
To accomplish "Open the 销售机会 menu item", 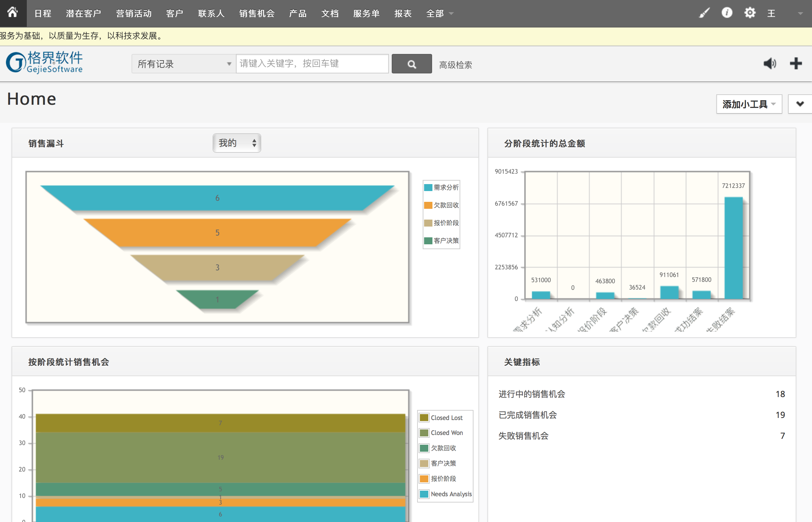I will 257,14.
